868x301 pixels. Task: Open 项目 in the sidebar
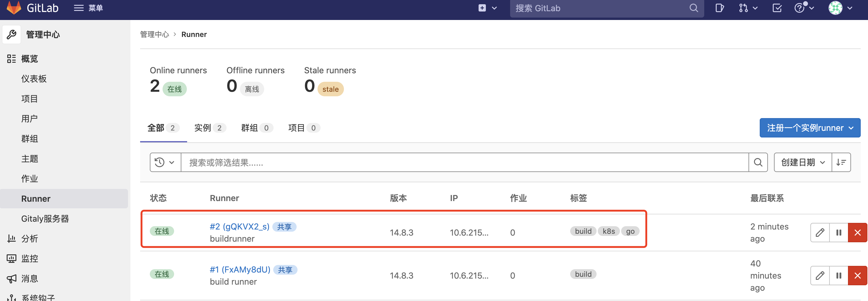point(30,99)
